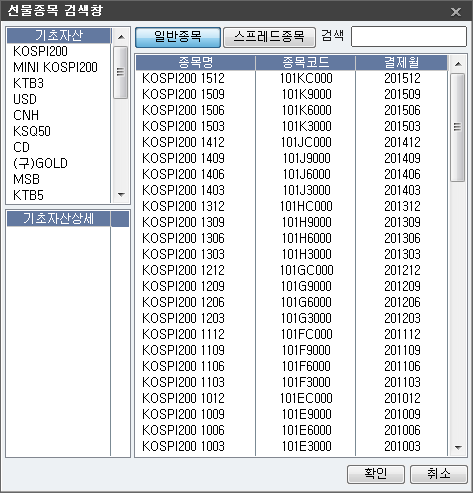Screen dimensions: 473x493
Task: Focus the 검색 search input field
Action: pyautogui.click(x=409, y=36)
